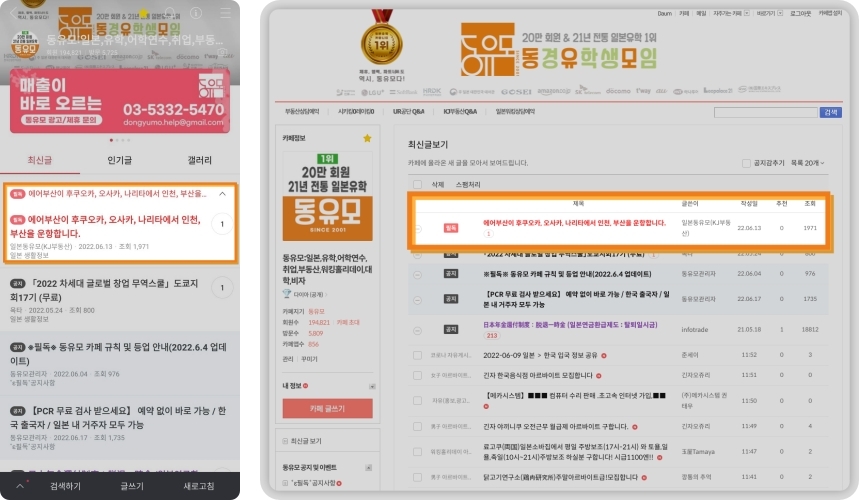
Task: Click 꾸미기 in the cafe info panel
Action: [x=309, y=359]
